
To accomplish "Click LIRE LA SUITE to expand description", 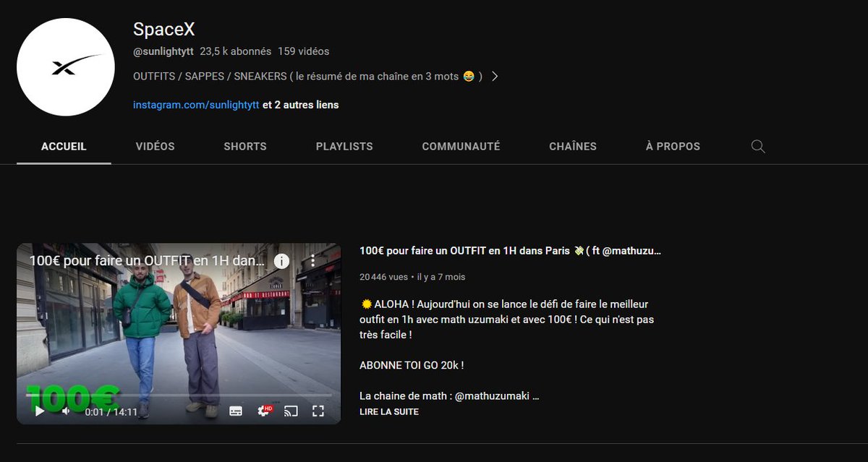I will click(x=389, y=411).
